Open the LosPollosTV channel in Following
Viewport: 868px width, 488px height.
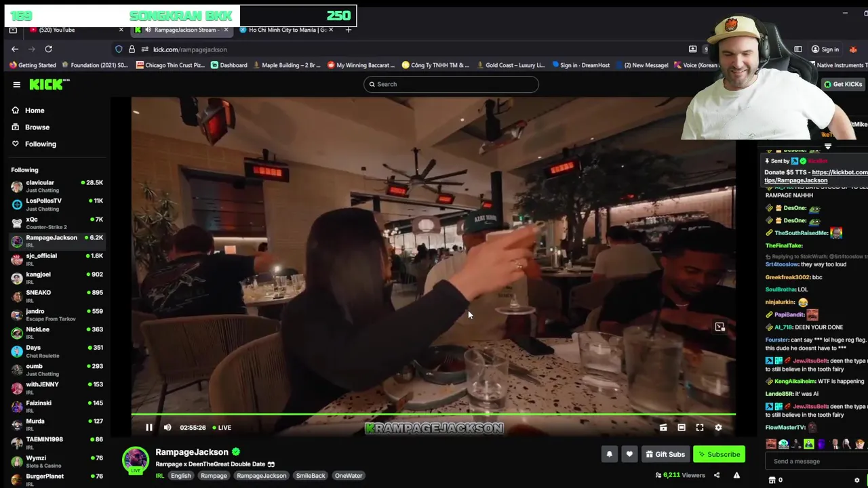[57, 204]
